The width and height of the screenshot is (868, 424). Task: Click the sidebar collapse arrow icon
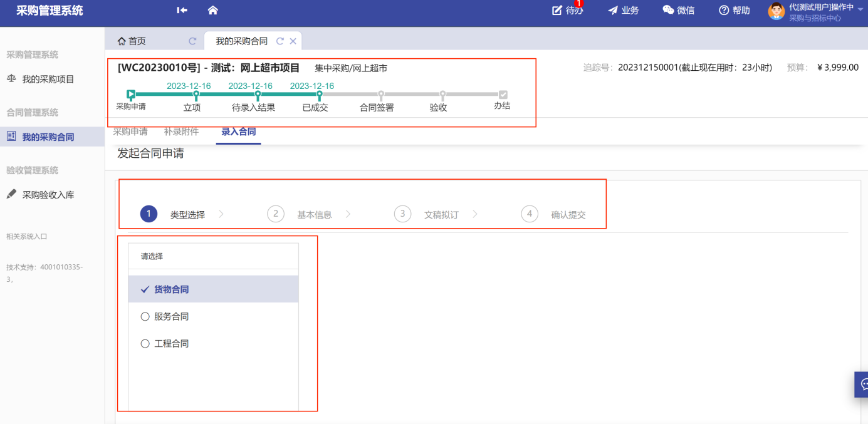coord(182,10)
